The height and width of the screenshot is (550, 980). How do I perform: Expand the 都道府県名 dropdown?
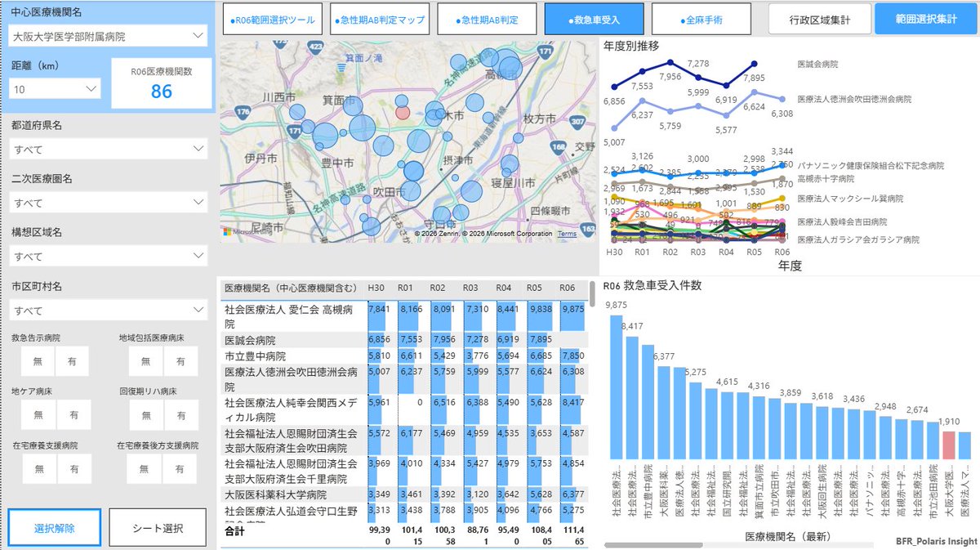point(108,150)
